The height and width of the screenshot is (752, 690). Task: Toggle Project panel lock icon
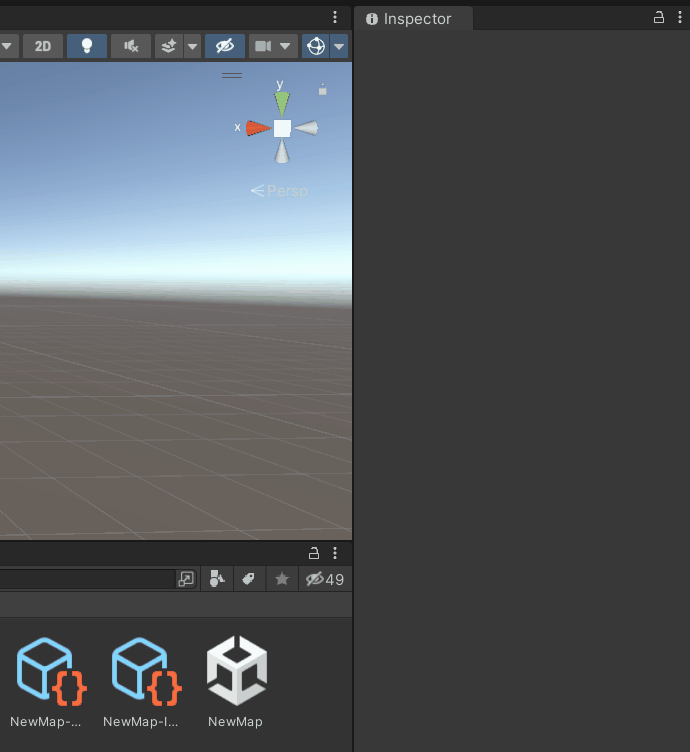[314, 553]
